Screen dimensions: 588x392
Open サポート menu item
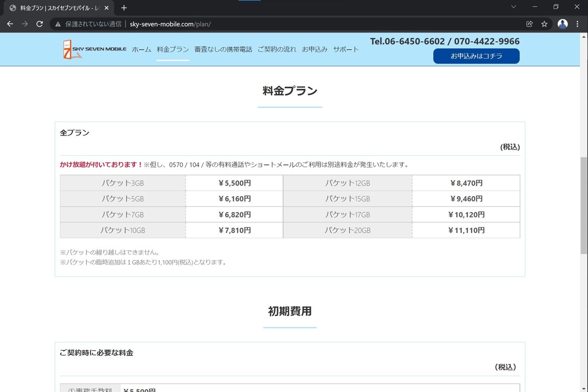click(346, 49)
